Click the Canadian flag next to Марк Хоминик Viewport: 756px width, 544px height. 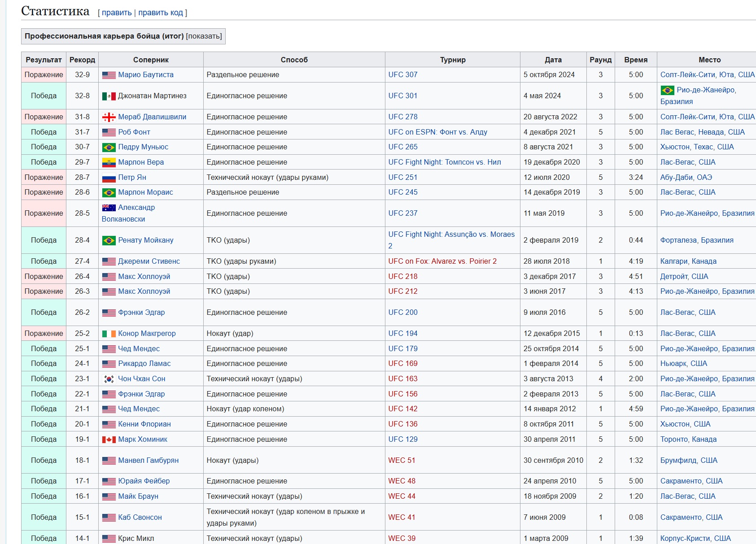pos(109,440)
